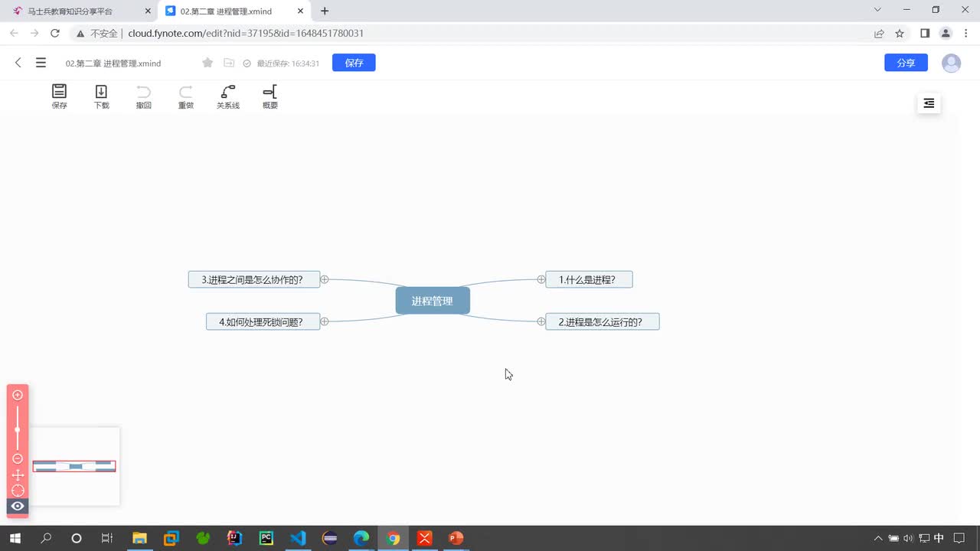Select the central node 进程管理
980x551 pixels.
click(433, 301)
